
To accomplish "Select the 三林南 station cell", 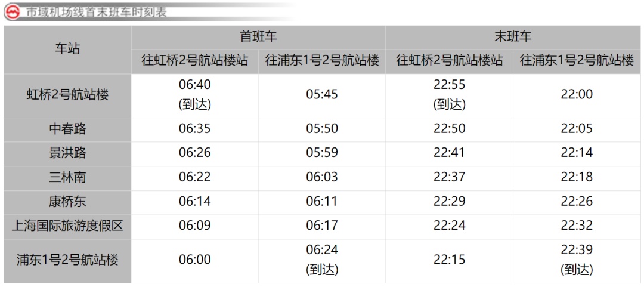I will [x=67, y=177].
